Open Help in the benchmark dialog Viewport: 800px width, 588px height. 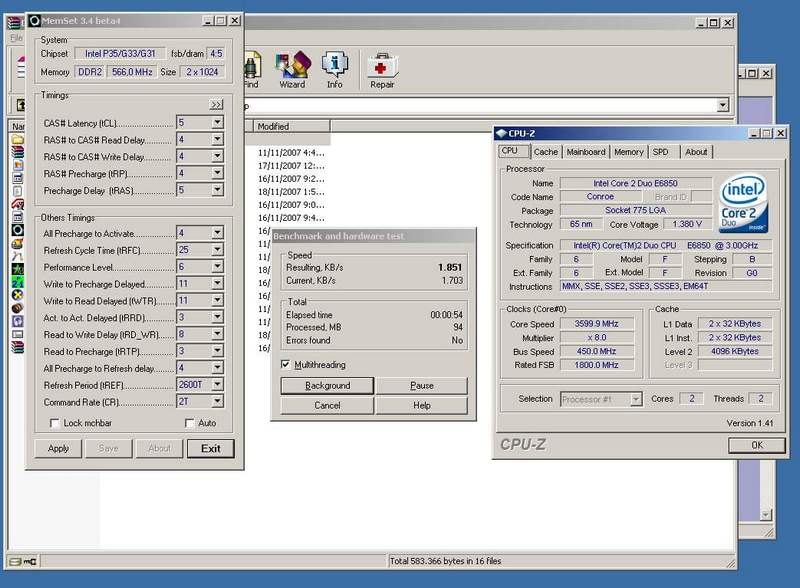click(422, 406)
